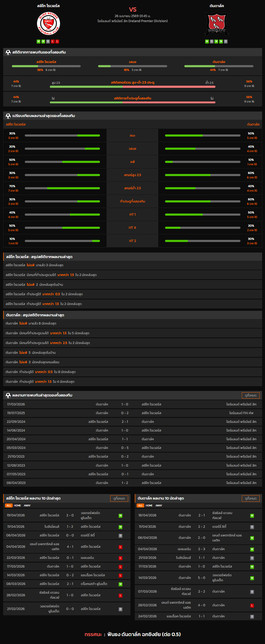Click the W result badge for Sligo 19/04/2026 match
Screen dimensions: 265x644
[121, 516]
